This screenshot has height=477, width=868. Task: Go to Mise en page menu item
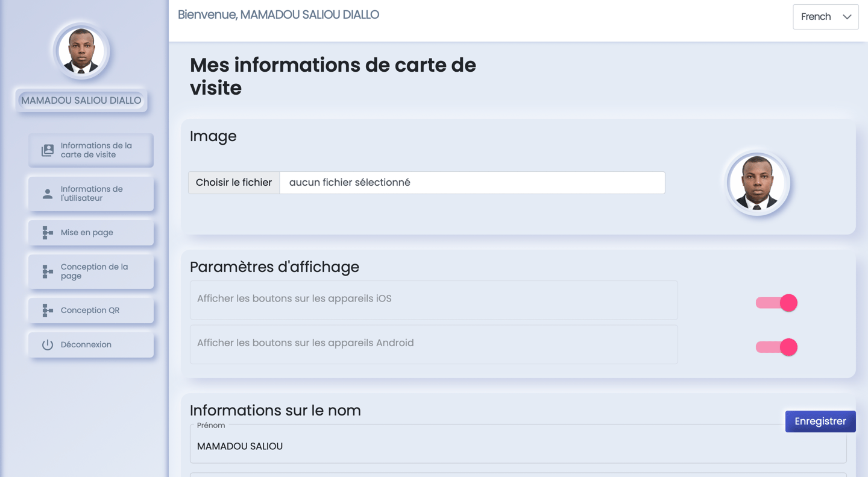click(x=91, y=233)
